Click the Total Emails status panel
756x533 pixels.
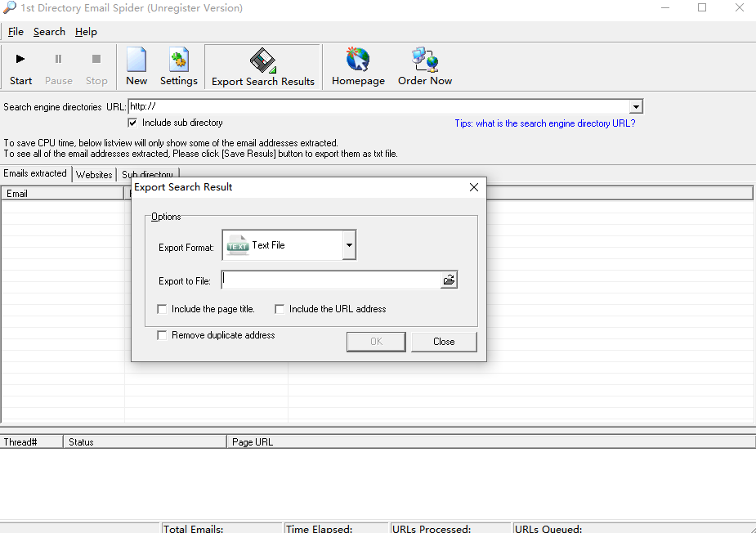click(221, 528)
